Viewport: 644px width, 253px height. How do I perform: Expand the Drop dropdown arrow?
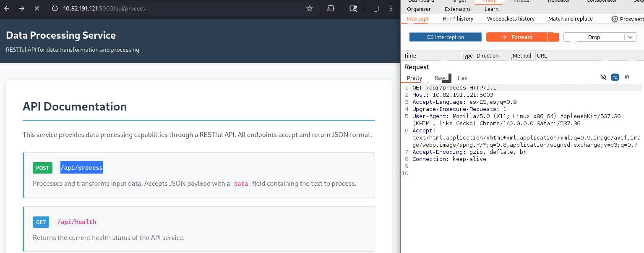coord(631,37)
